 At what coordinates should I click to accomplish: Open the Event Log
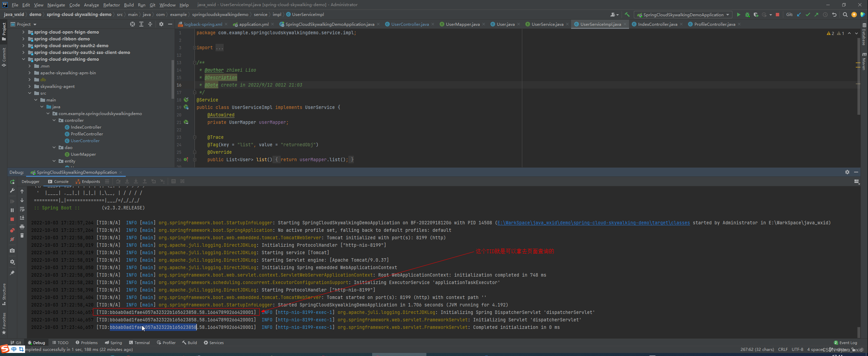[845, 343]
